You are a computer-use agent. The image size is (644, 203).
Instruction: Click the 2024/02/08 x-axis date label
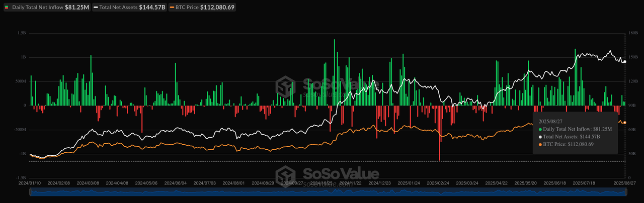tap(59, 184)
